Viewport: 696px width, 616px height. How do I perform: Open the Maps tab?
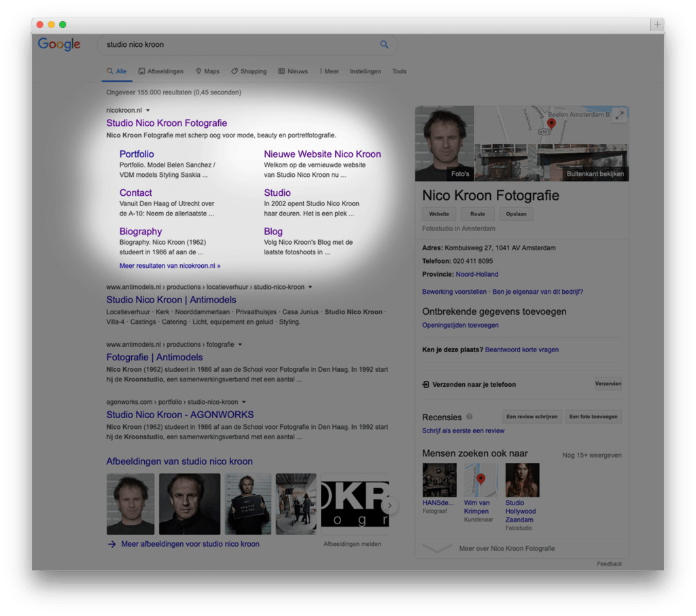(x=208, y=71)
